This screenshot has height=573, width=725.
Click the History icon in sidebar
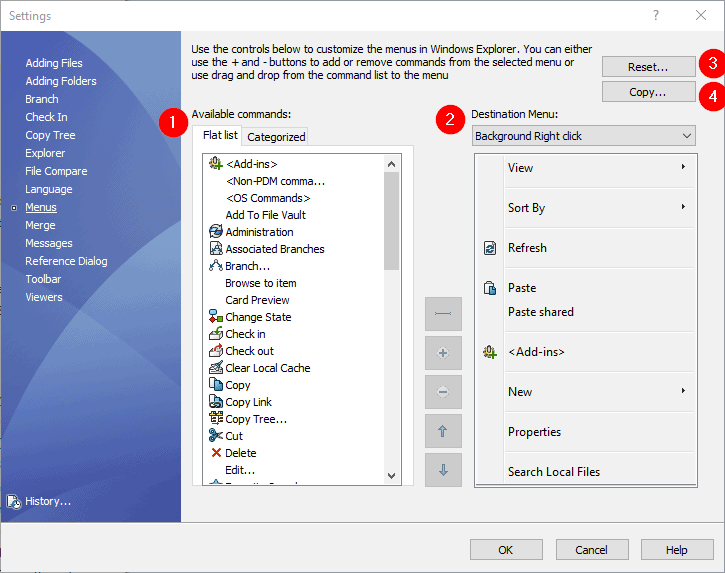click(x=14, y=501)
